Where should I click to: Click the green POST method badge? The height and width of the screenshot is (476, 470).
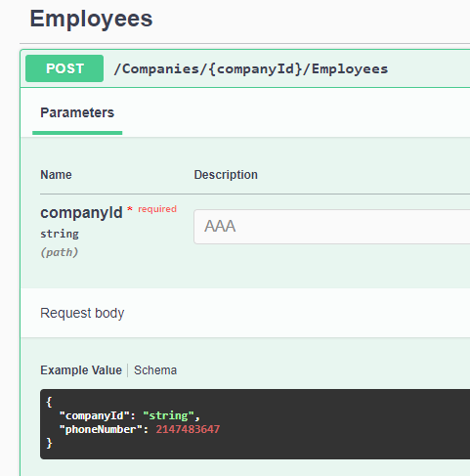tap(64, 68)
